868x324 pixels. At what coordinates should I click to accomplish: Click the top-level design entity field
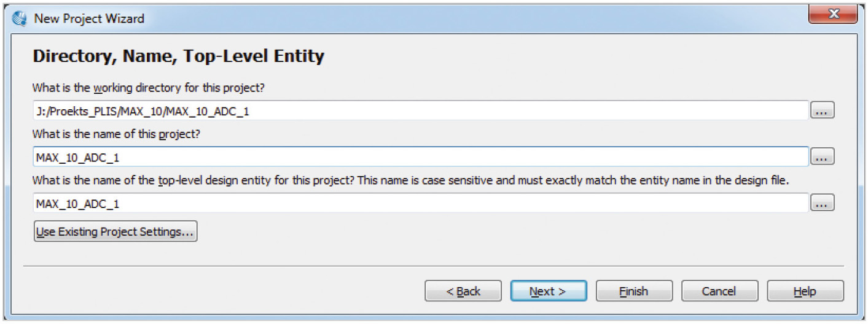420,203
